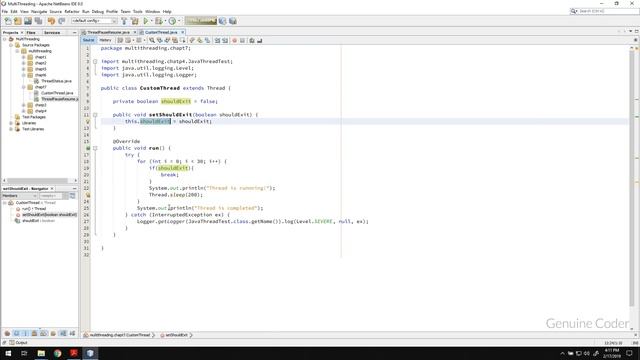The width and height of the screenshot is (640, 360).
Task: Open the Windows Start menu
Action: (8, 353)
